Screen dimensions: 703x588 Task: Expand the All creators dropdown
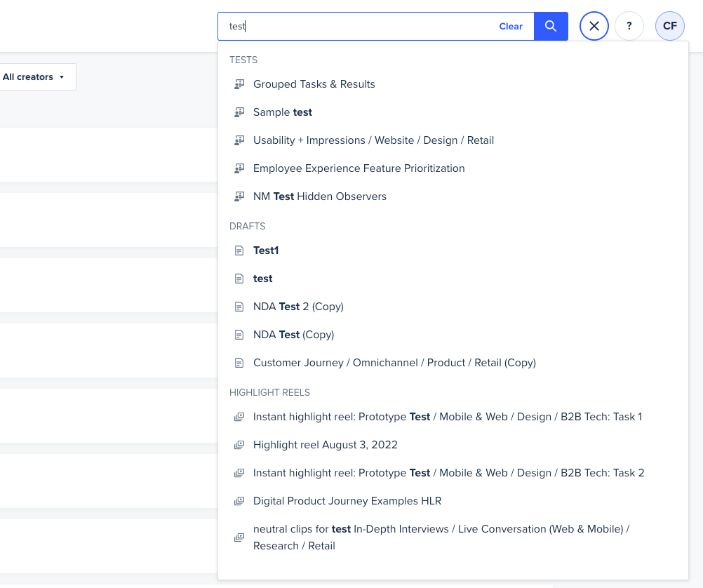[34, 76]
